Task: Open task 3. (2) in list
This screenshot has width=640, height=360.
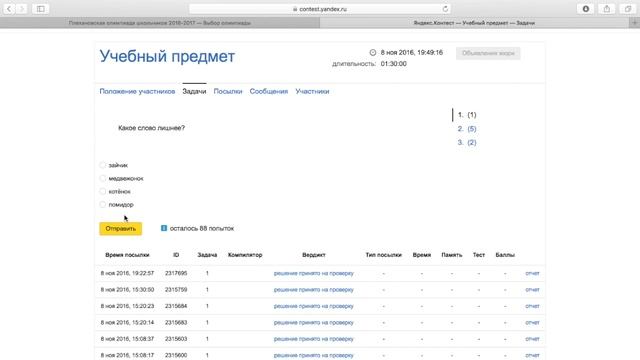Action: [x=467, y=142]
